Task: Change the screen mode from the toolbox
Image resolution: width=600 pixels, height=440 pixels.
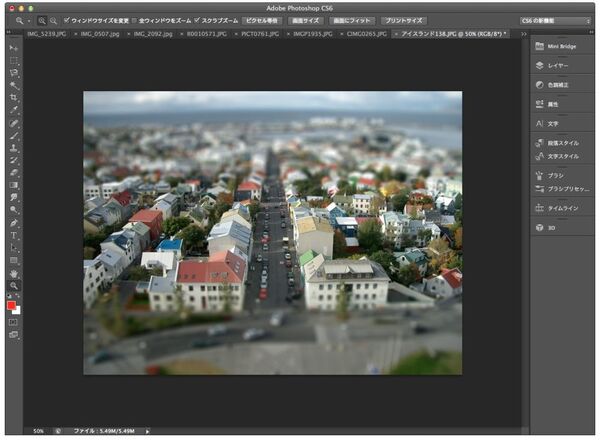Action: pos(13,335)
